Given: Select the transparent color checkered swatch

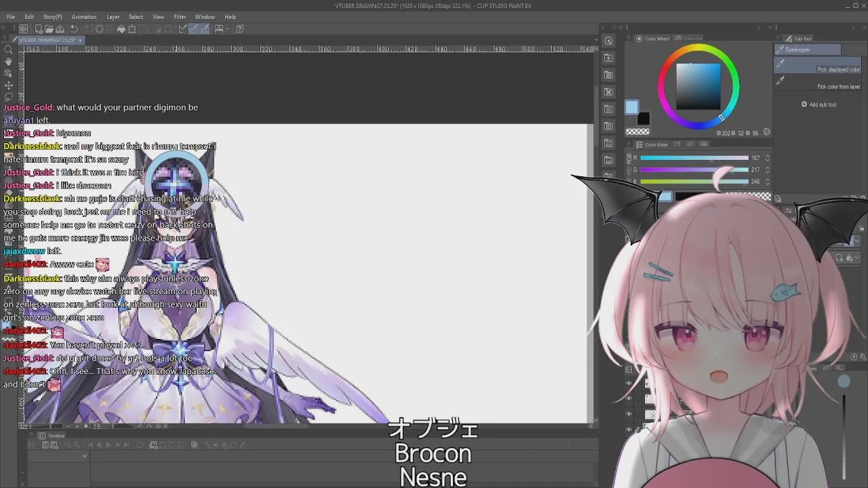Looking at the screenshot, I should [x=637, y=131].
